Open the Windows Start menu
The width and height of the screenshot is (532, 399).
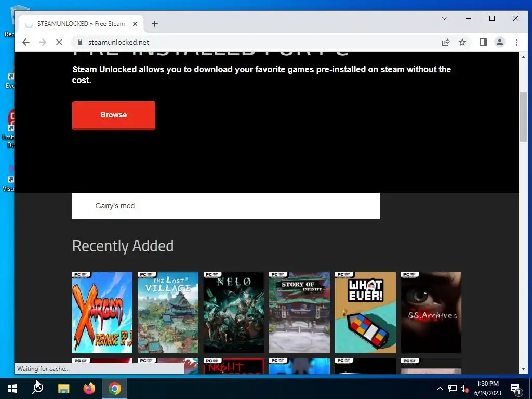[x=12, y=389]
